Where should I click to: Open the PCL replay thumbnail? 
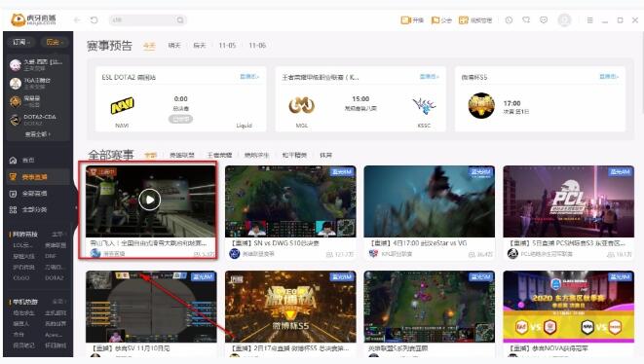tap(568, 201)
